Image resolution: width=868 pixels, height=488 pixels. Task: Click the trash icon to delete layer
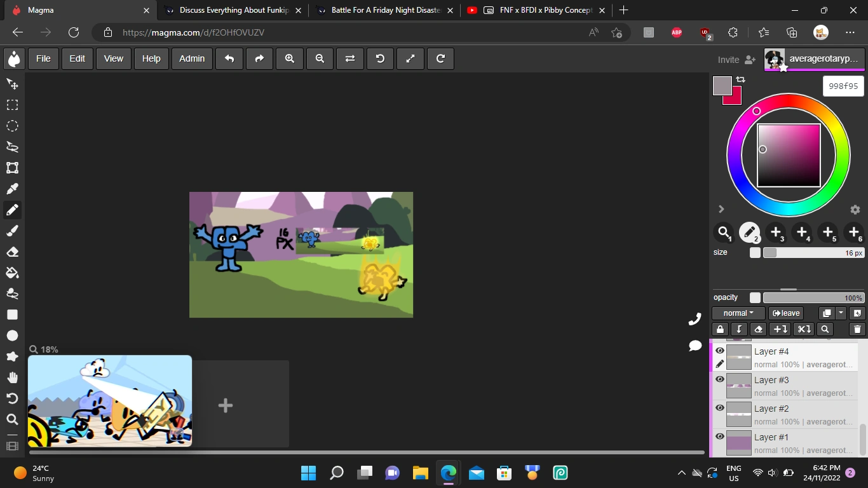coord(857,329)
